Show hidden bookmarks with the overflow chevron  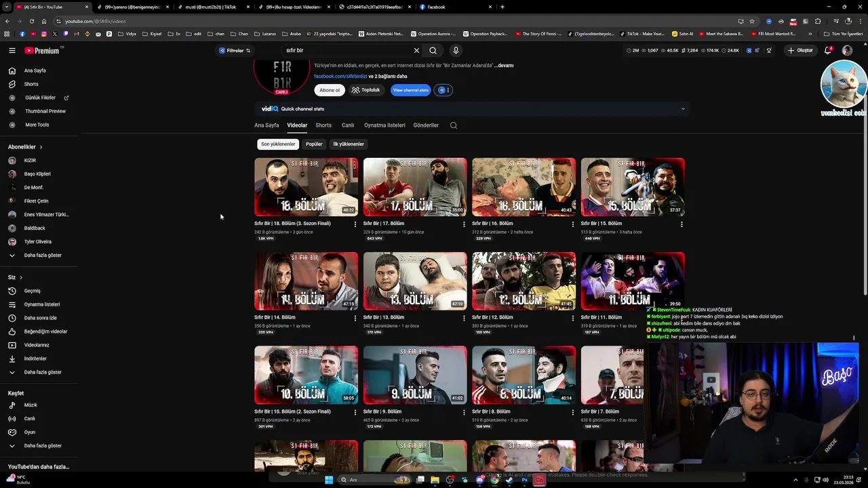pyautogui.click(x=810, y=34)
